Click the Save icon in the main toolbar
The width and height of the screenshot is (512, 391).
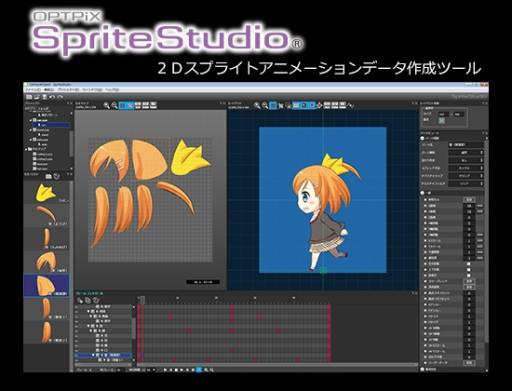click(44, 97)
